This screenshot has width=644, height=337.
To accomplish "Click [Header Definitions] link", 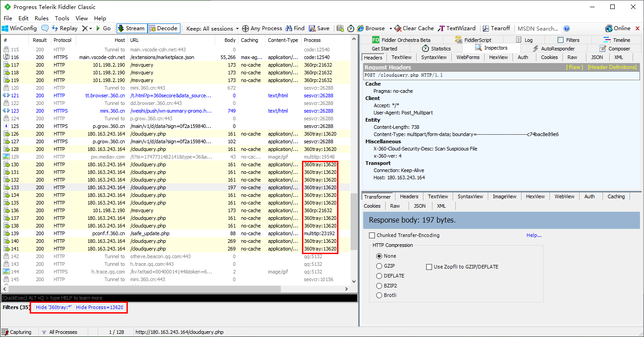I will pos(612,67).
